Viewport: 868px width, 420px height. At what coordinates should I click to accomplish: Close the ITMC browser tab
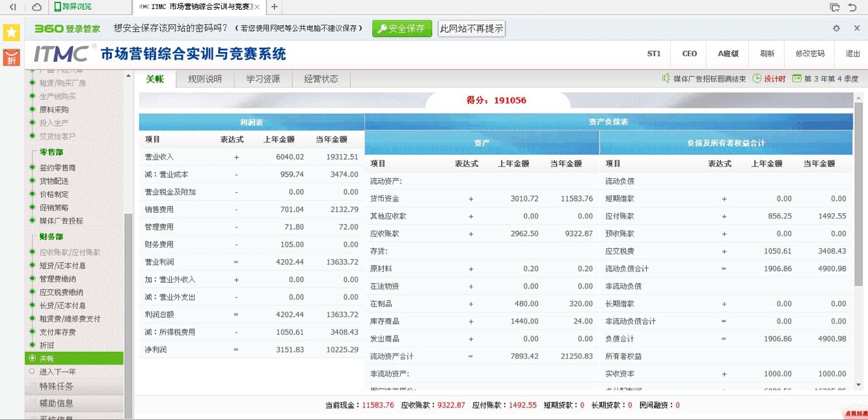pyautogui.click(x=257, y=7)
